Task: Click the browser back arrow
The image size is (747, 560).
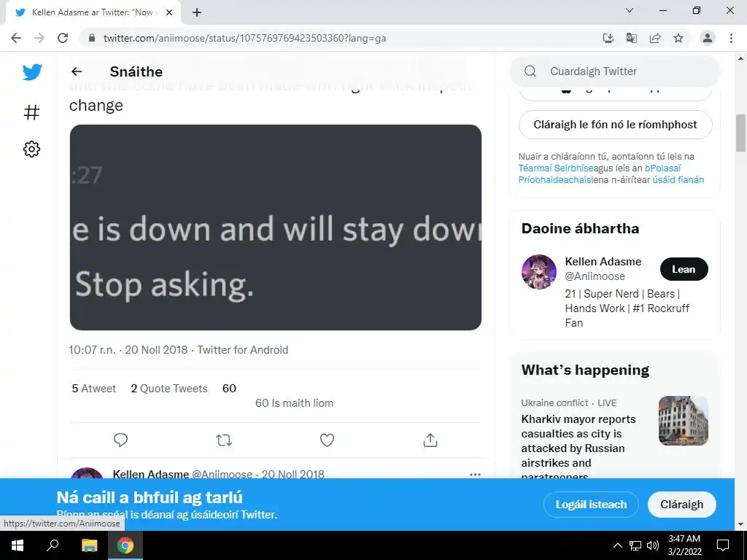Action: click(x=16, y=38)
